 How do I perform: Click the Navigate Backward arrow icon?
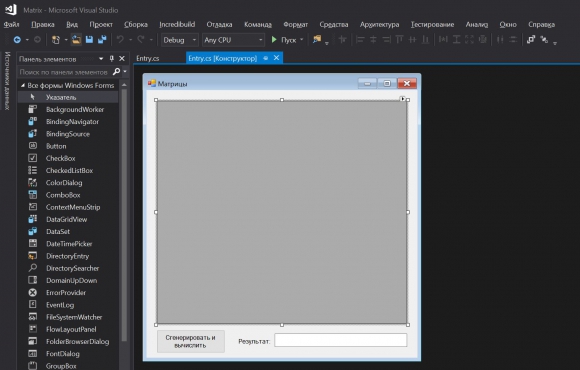point(17,40)
